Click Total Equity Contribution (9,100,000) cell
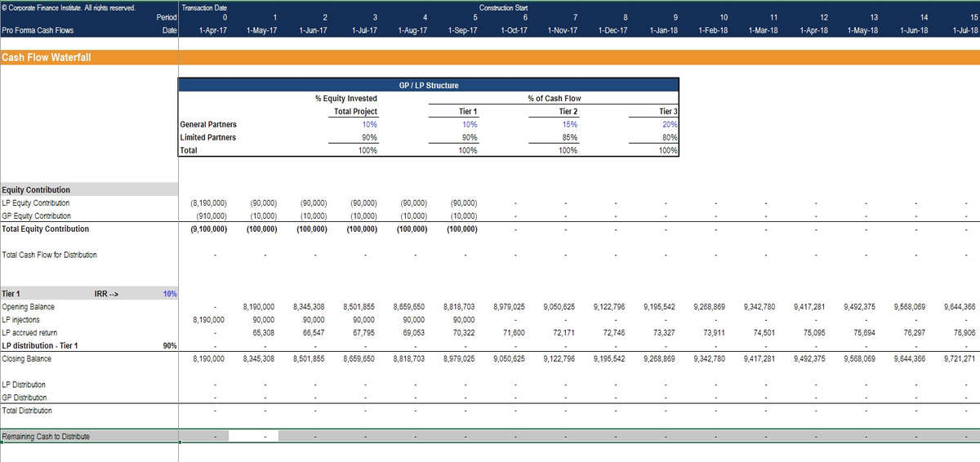980x462 pixels. point(208,229)
